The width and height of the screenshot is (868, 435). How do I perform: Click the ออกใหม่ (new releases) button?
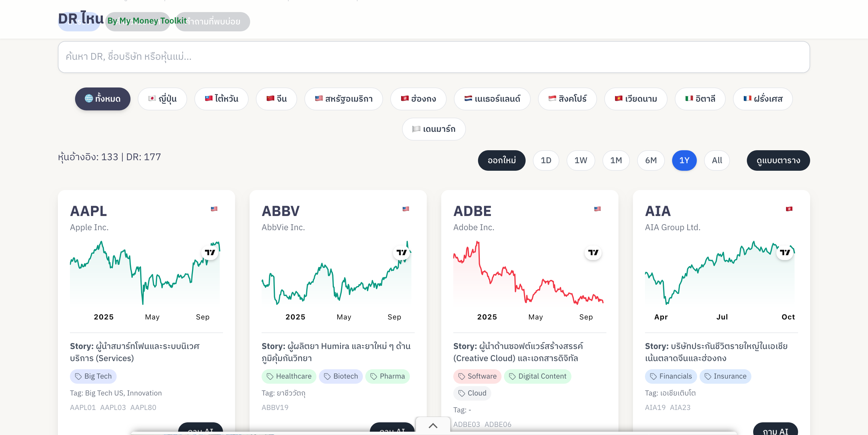pos(502,160)
